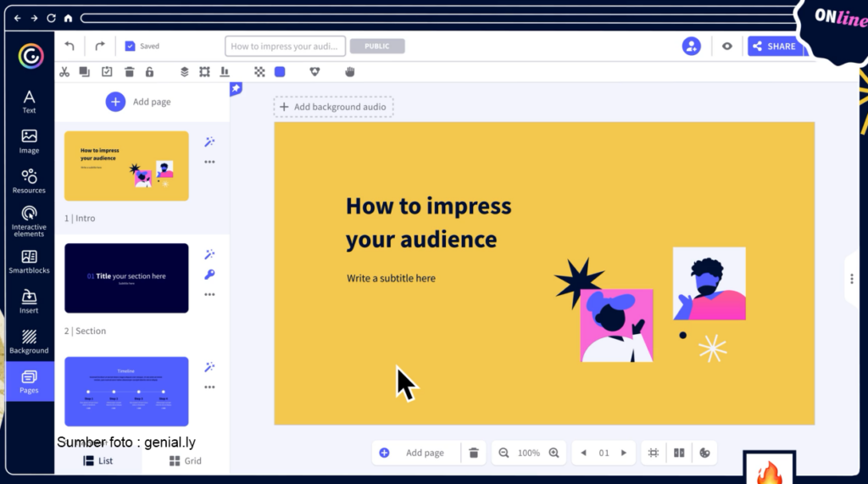Viewport: 868px width, 484px height.
Task: Click the key icon on Section page
Action: (209, 275)
